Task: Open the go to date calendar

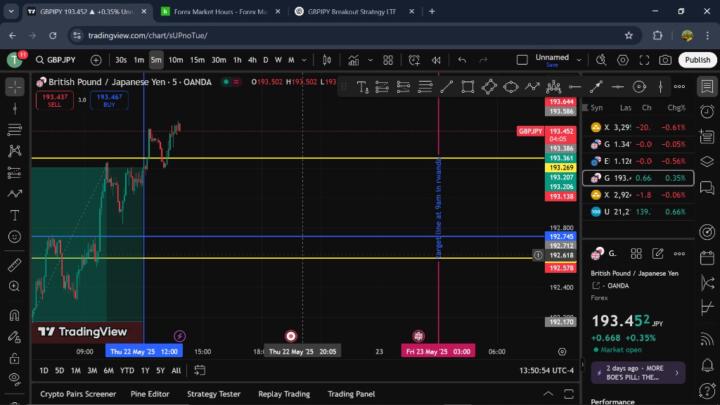Action: pos(200,371)
